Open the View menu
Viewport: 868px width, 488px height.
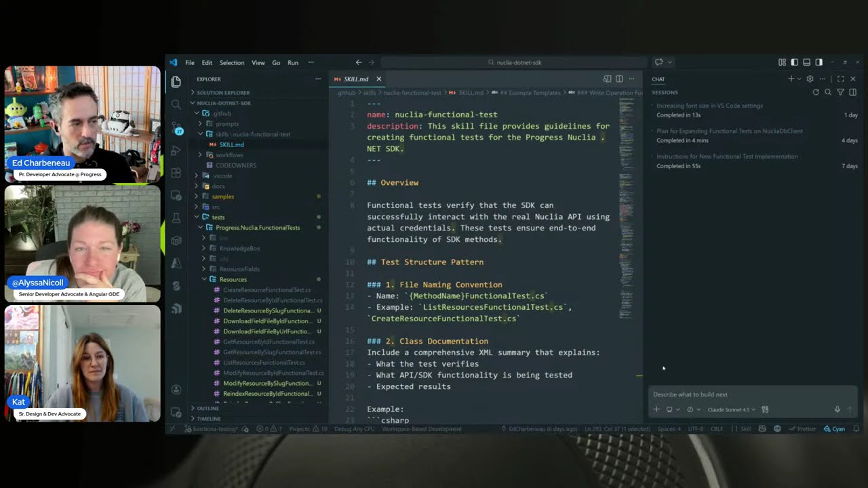click(x=258, y=62)
